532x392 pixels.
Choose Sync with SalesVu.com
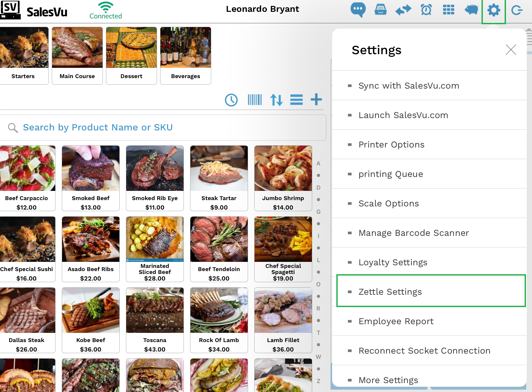(409, 86)
